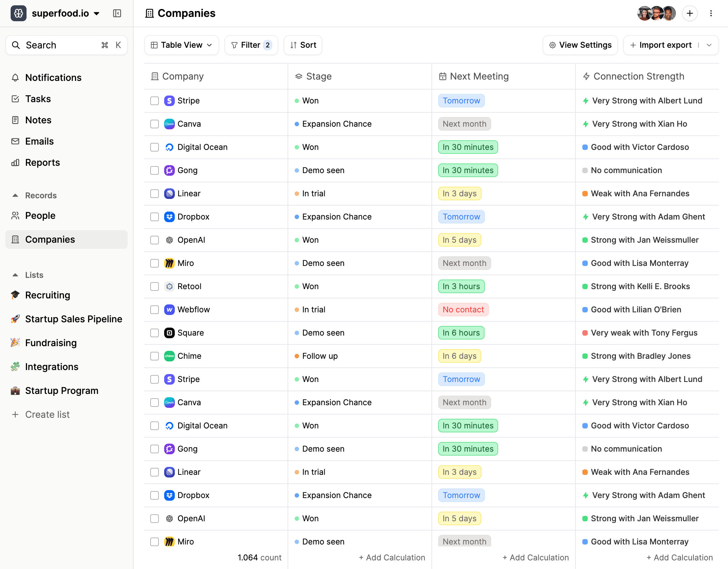Click the Sort button
The width and height of the screenshot is (728, 569).
[x=303, y=45]
